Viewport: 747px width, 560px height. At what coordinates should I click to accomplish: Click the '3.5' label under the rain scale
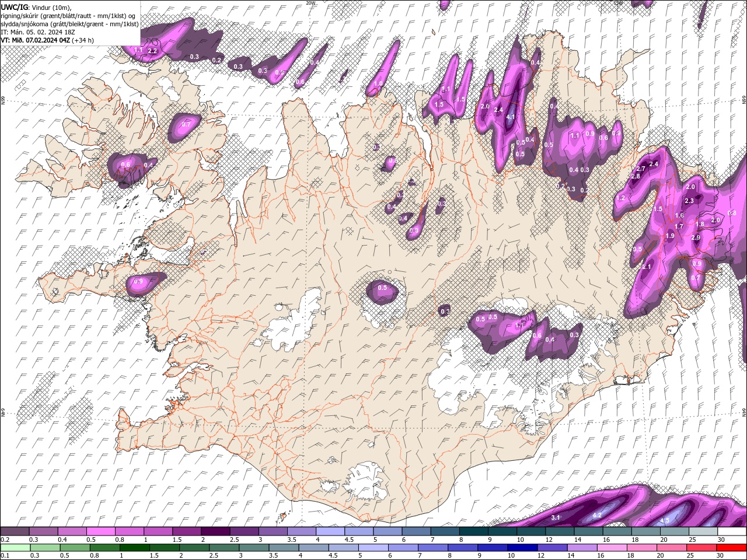pyautogui.click(x=273, y=556)
